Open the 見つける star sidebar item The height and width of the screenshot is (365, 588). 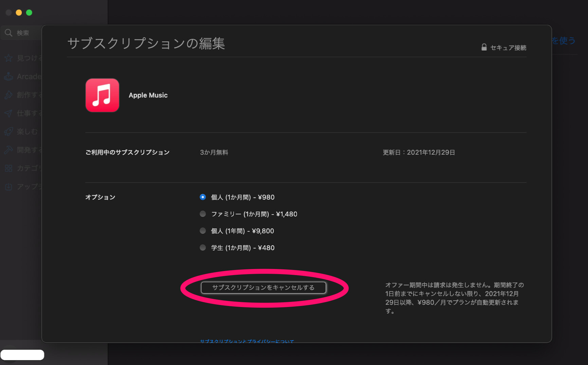(x=8, y=58)
